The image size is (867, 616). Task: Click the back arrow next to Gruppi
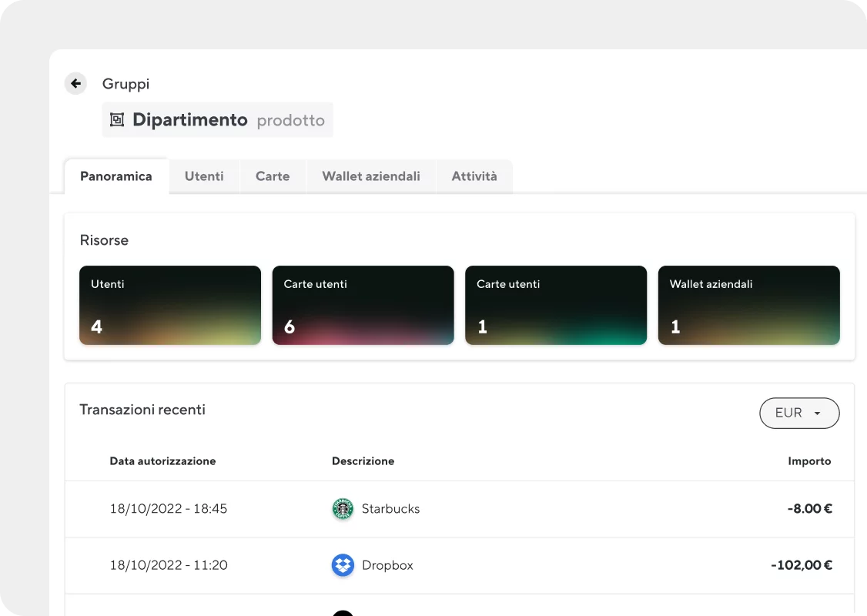(75, 83)
